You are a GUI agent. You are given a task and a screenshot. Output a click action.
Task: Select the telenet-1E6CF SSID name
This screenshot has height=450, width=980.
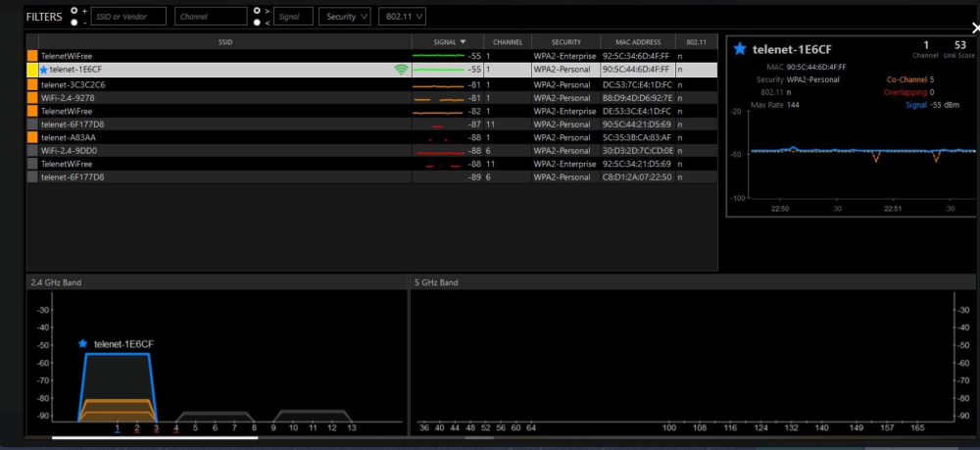pos(75,70)
